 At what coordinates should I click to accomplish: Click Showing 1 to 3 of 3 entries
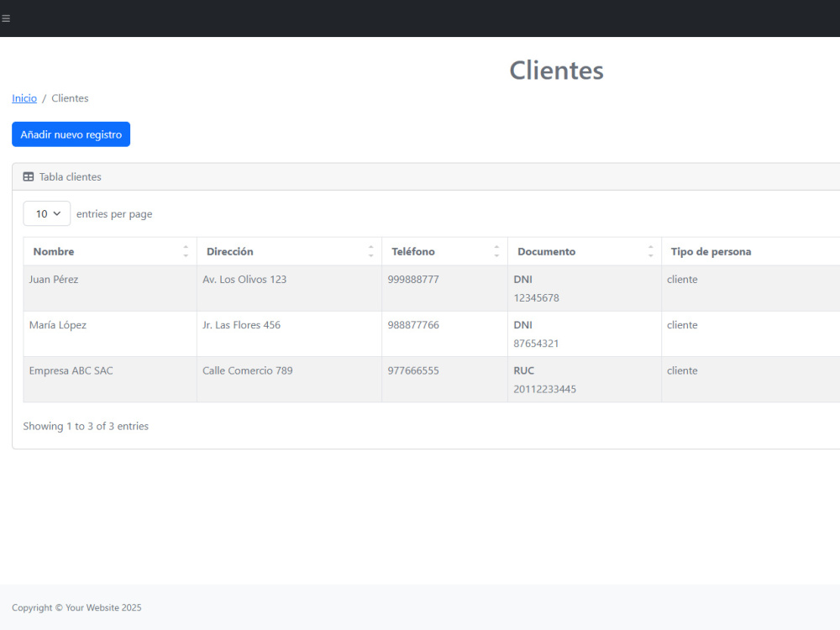86,427
